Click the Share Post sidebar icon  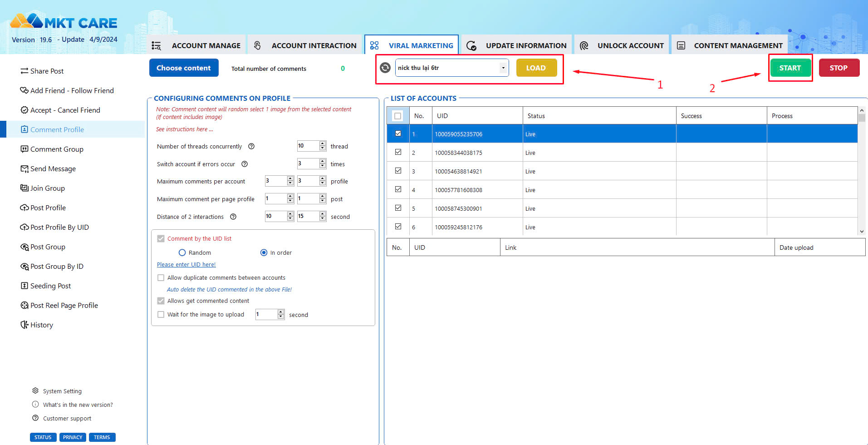tap(25, 71)
